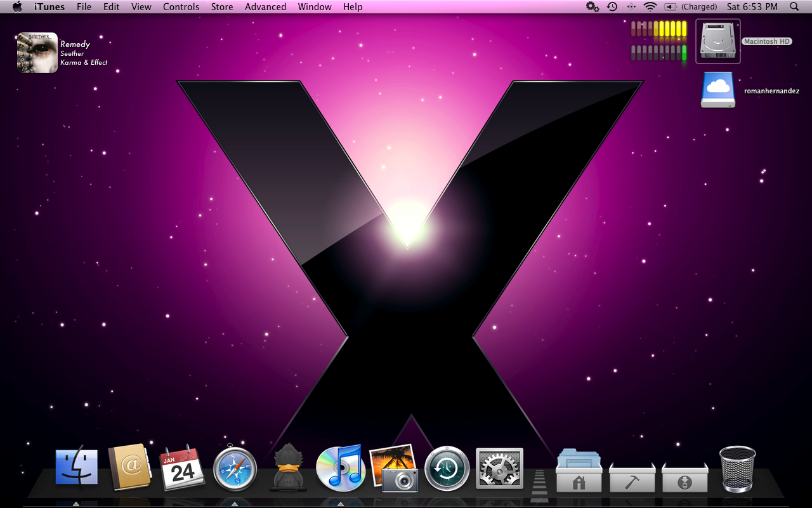Screen dimensions: 812x508
Task: Open the Downloads stack in Dock
Action: click(x=684, y=476)
